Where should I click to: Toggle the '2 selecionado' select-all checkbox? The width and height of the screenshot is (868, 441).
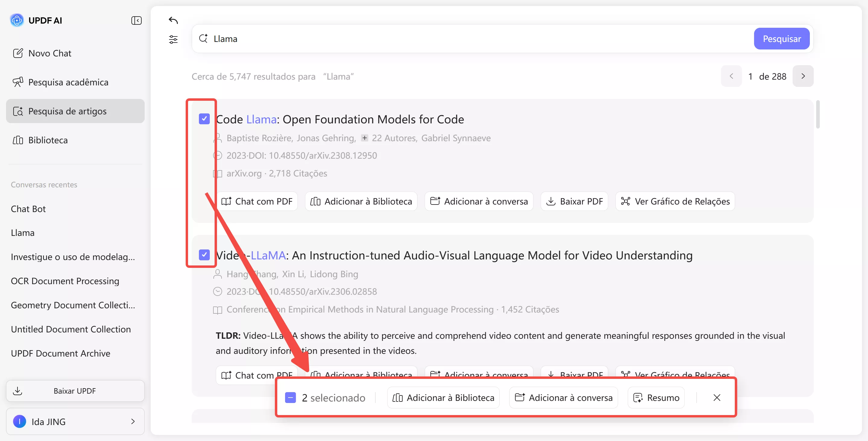[291, 398]
